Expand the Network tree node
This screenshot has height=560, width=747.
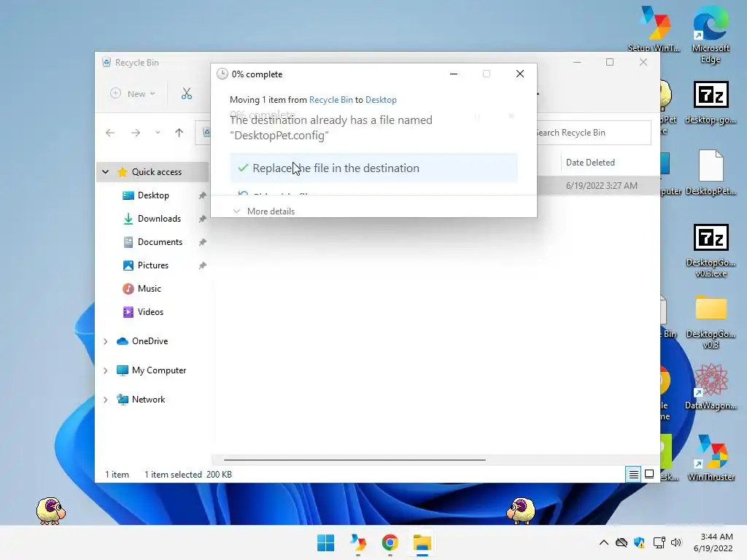click(106, 400)
